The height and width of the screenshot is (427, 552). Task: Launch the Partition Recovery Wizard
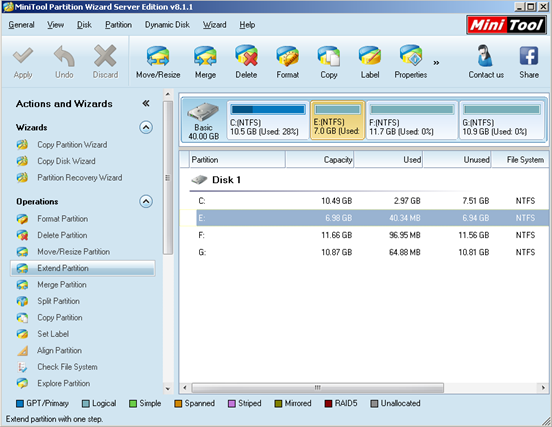coord(80,177)
